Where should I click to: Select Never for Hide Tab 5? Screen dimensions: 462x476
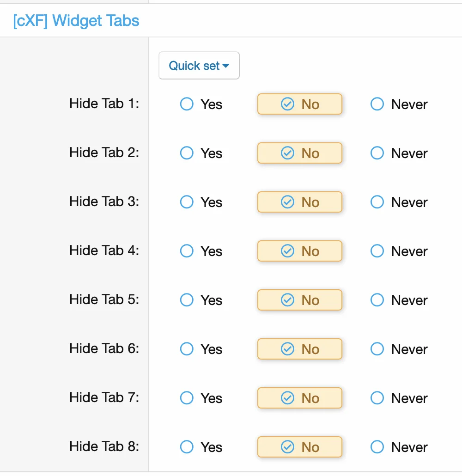377,300
